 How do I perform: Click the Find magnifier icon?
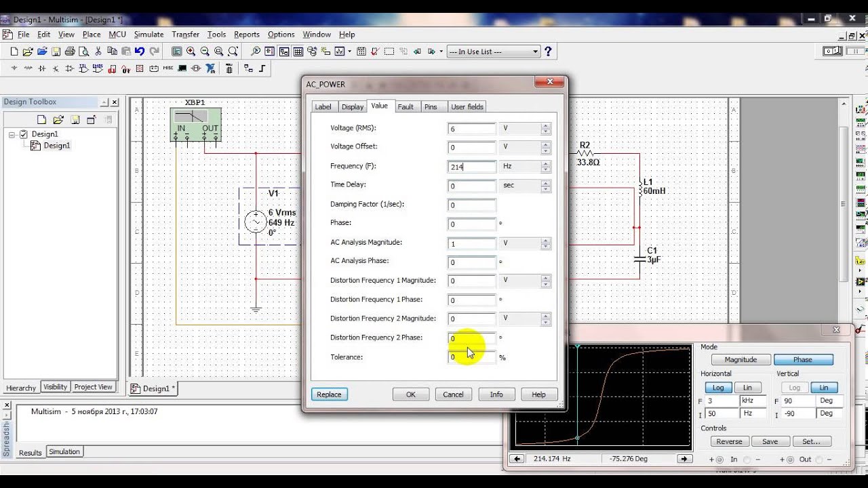click(x=255, y=52)
